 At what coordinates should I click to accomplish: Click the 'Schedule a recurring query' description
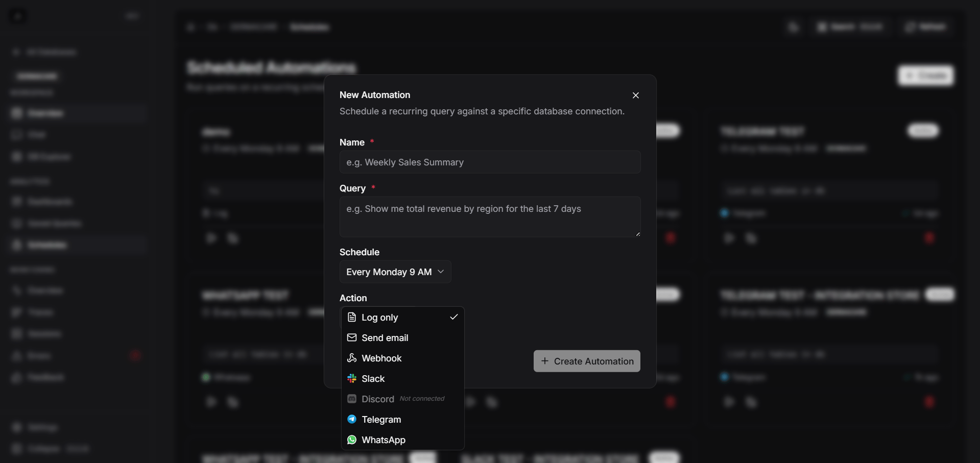click(x=482, y=111)
